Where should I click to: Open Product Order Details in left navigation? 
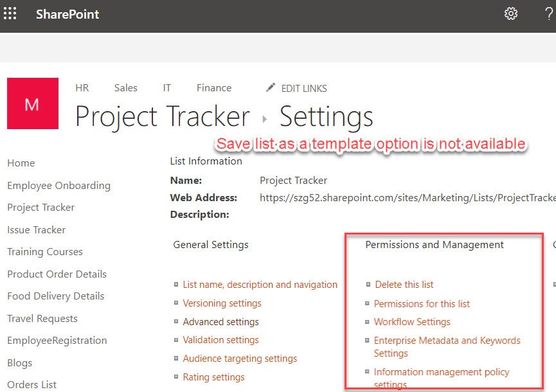click(x=57, y=274)
